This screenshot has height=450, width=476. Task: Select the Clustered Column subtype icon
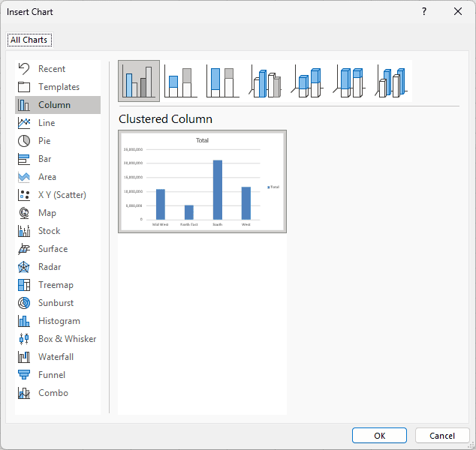(139, 81)
